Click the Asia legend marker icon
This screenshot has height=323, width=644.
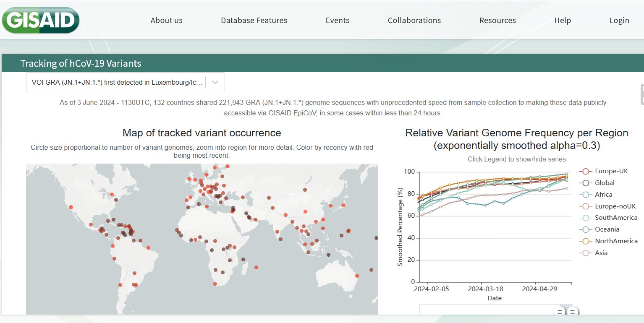586,253
